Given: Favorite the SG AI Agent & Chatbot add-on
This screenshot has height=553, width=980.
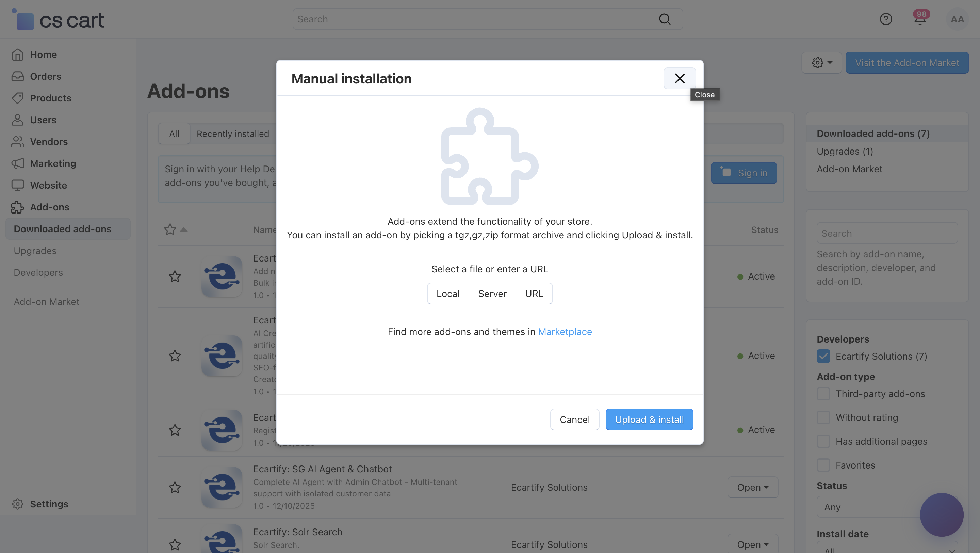Looking at the screenshot, I should coord(175,487).
